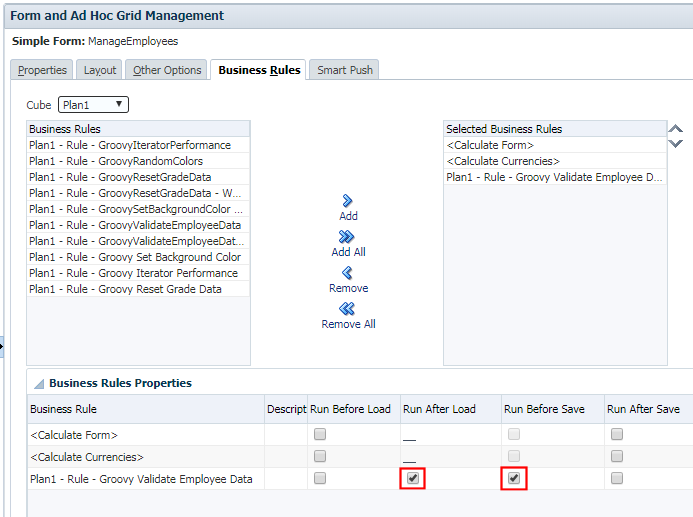This screenshot has height=517, width=693.
Task: Click the Add All double-arrow icon
Action: 348,237
